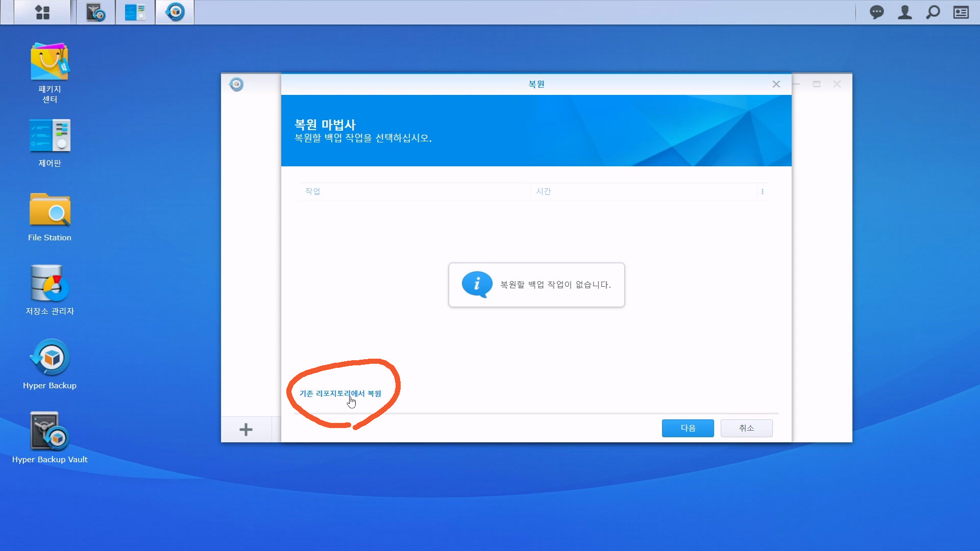Click the 취소 (Cancel) button
980x551 pixels.
coord(746,428)
